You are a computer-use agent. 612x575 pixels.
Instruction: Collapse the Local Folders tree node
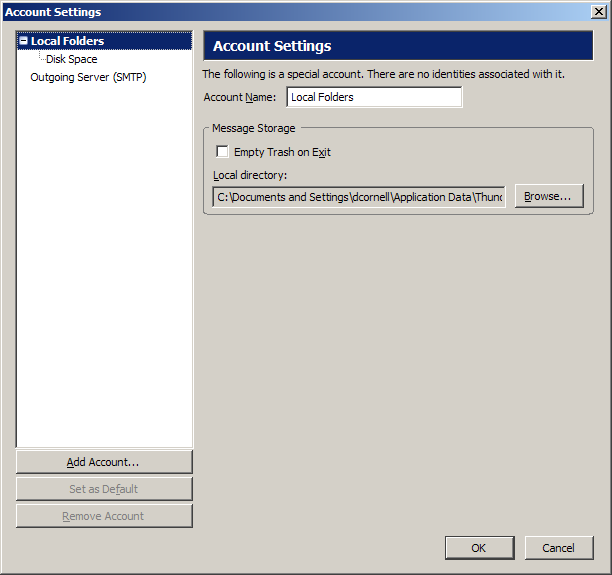(23, 42)
